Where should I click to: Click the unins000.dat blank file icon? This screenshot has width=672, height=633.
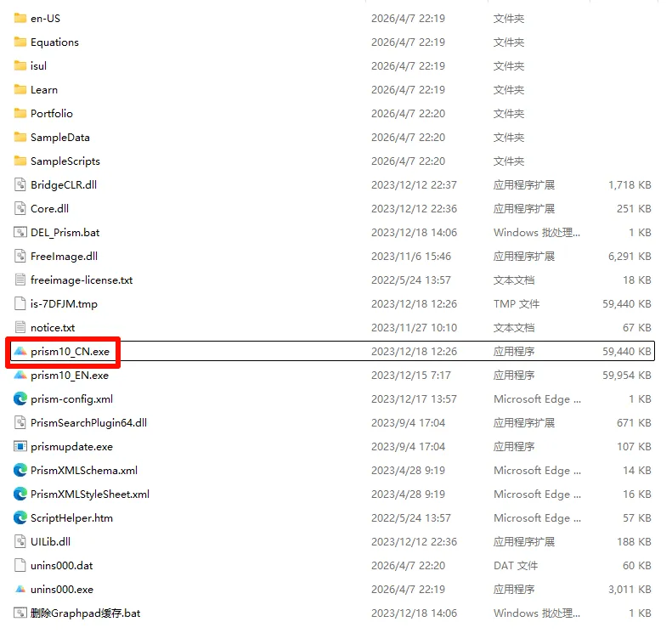point(20,565)
